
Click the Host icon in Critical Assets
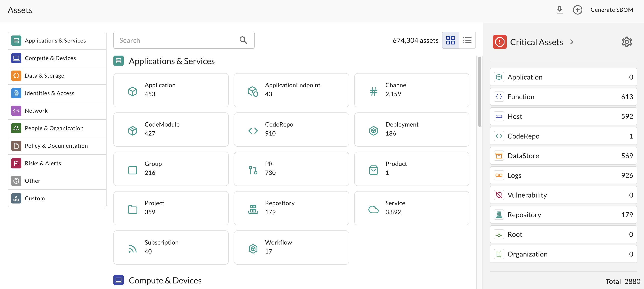click(499, 116)
